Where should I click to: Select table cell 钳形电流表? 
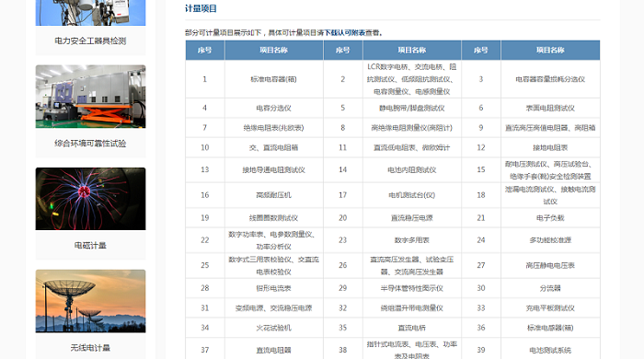274,288
